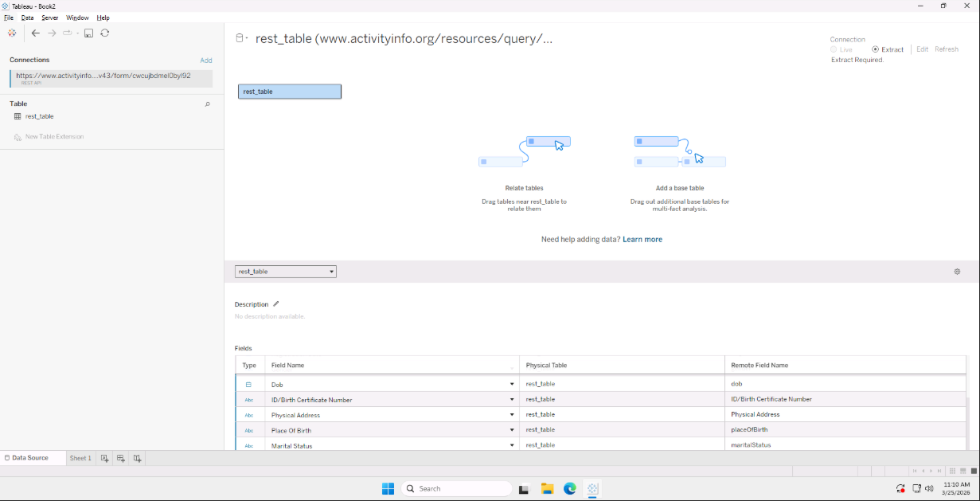The width and height of the screenshot is (980, 501).
Task: Click the New Story icon
Action: click(x=138, y=458)
